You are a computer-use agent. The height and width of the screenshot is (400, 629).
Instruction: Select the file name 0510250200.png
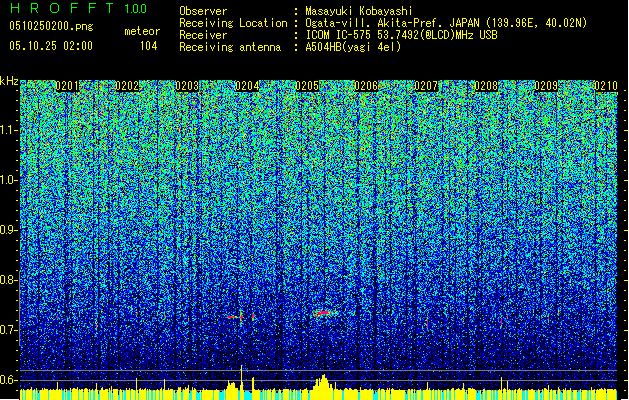51,26
